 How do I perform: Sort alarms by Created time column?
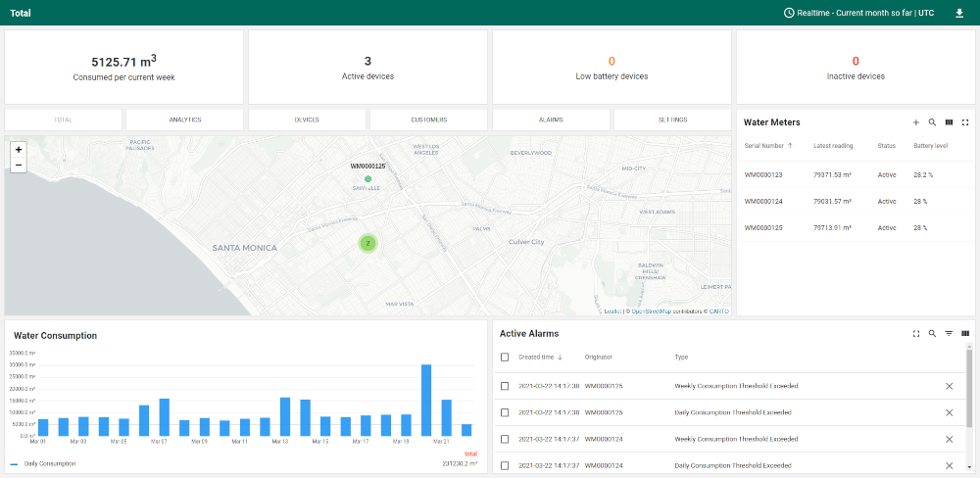click(536, 358)
